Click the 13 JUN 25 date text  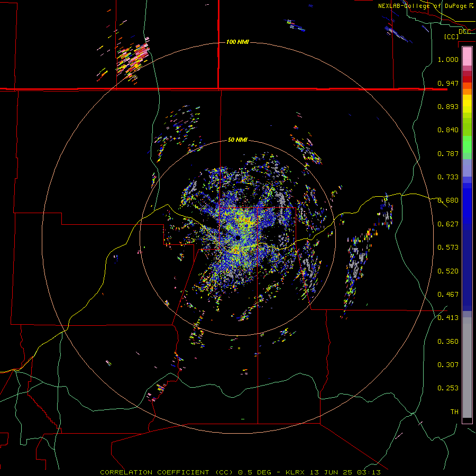tap(331, 472)
